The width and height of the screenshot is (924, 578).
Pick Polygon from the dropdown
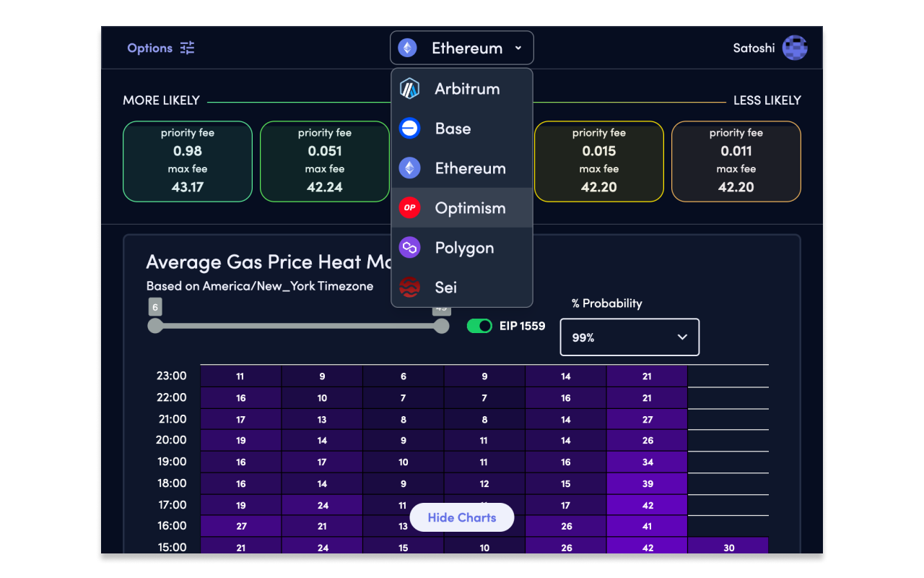462,248
